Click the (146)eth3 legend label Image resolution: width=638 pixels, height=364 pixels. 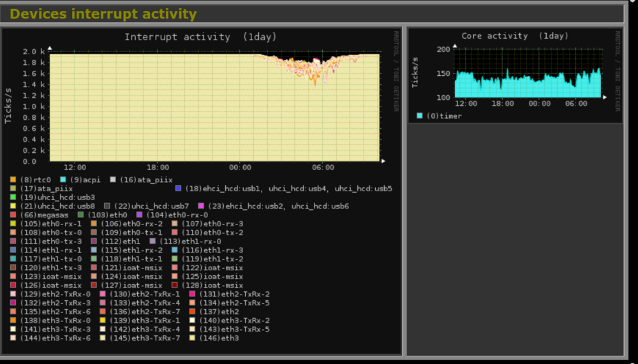point(219,338)
